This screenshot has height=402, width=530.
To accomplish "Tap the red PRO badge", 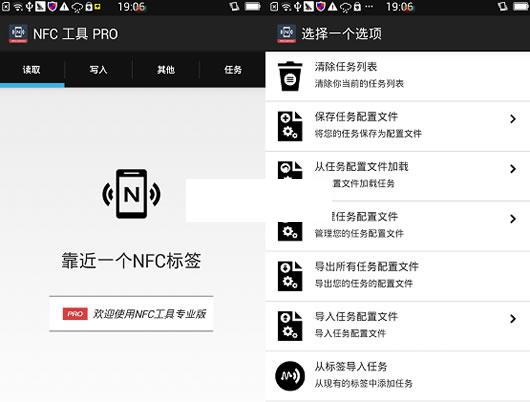I will (75, 314).
